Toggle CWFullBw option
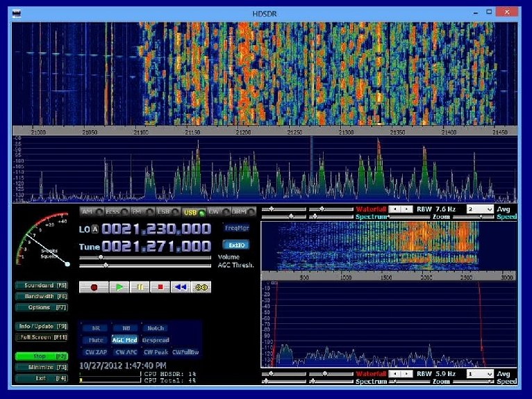The width and height of the screenshot is (532, 399). click(185, 352)
